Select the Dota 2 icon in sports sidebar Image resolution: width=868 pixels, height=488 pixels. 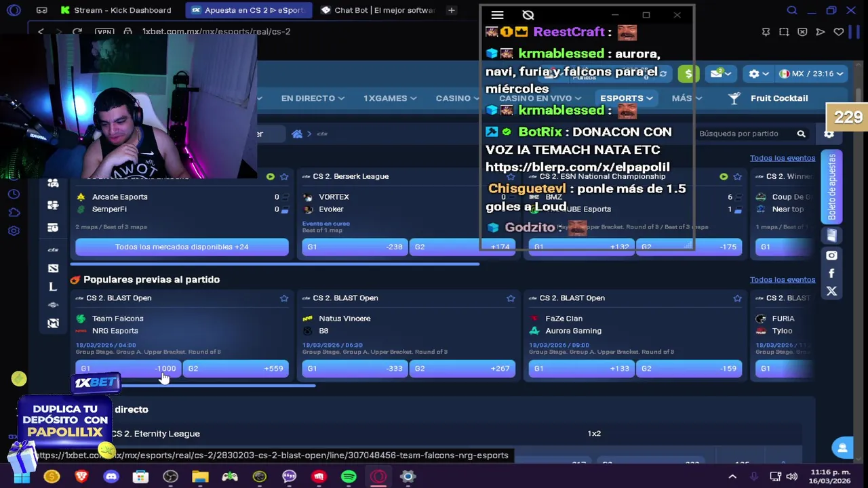(x=53, y=268)
